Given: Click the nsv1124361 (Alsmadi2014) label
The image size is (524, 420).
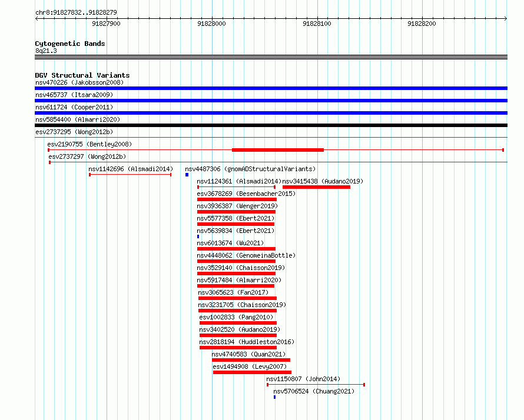Looking at the screenshot, I should click(239, 181).
